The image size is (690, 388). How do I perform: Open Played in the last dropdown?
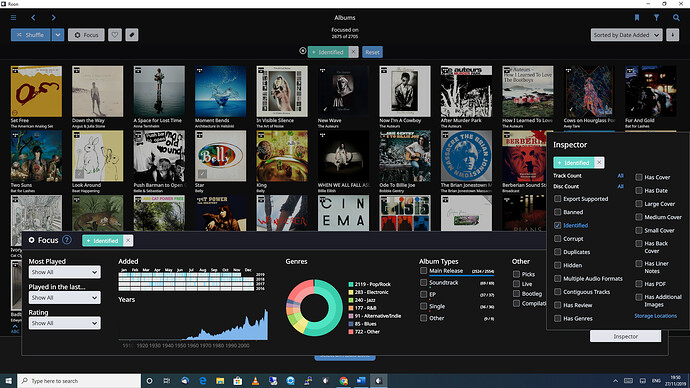click(x=64, y=298)
